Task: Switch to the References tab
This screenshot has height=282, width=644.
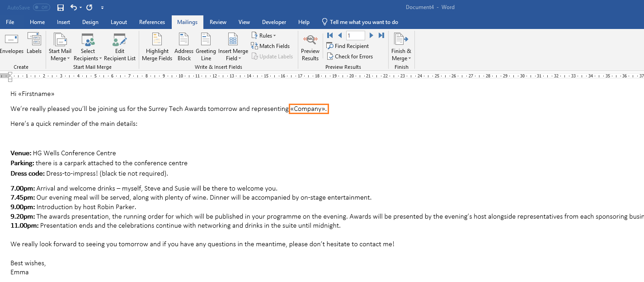Action: (x=152, y=22)
